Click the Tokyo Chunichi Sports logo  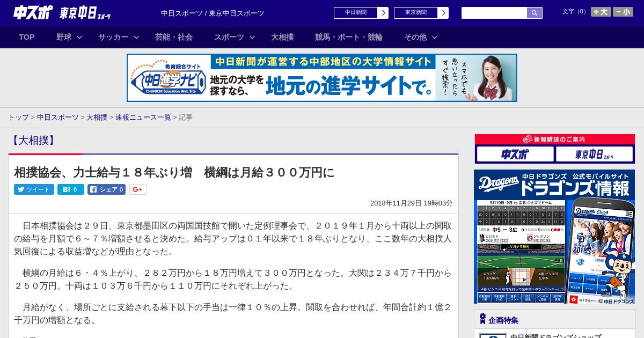click(x=86, y=13)
